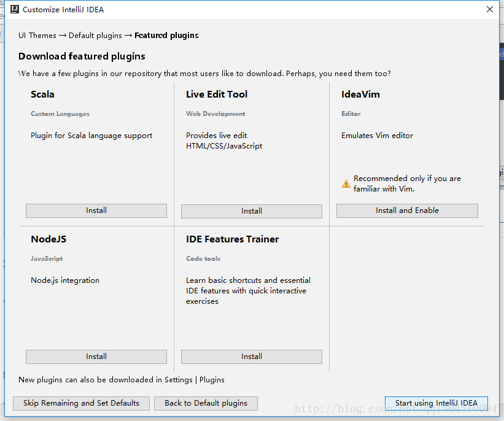
Task: Click the Custom Languages category label
Action: (x=60, y=114)
